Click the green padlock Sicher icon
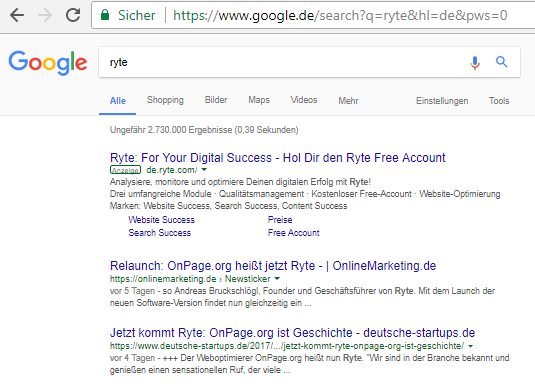The height and width of the screenshot is (388, 535). (x=105, y=15)
